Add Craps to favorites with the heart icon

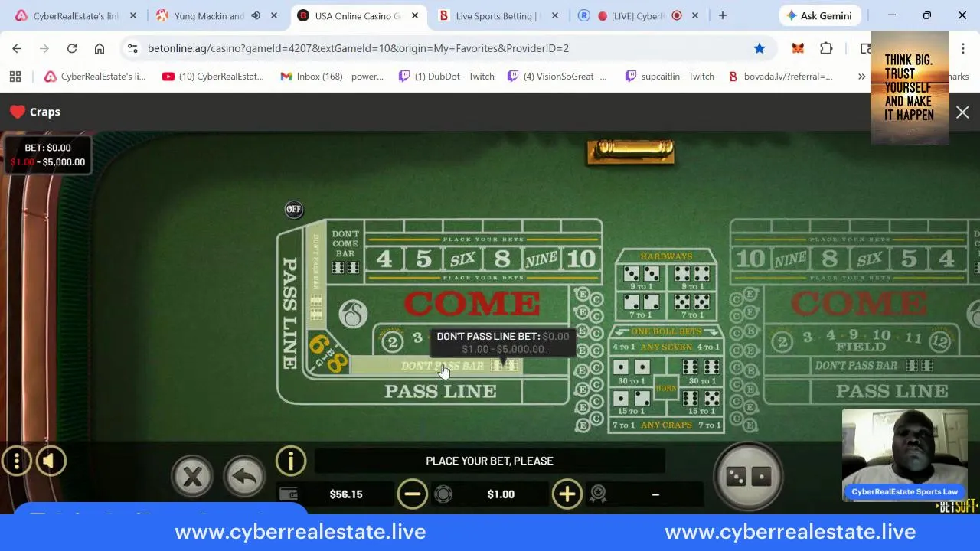(x=18, y=112)
